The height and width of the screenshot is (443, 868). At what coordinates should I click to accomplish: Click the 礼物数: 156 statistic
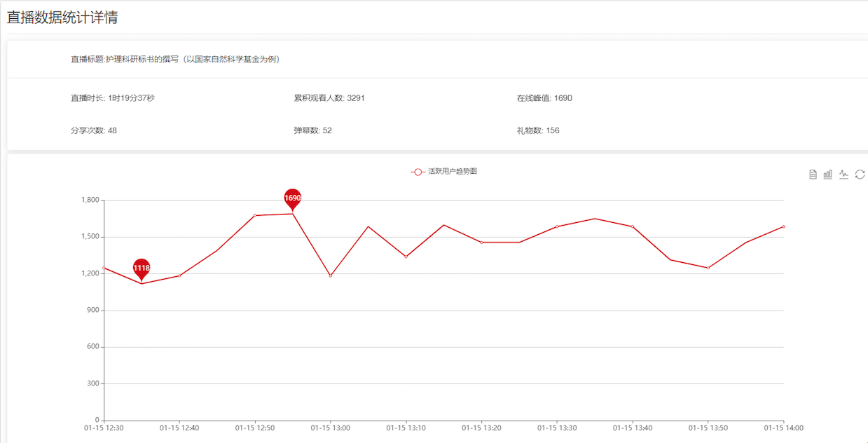[x=538, y=130]
